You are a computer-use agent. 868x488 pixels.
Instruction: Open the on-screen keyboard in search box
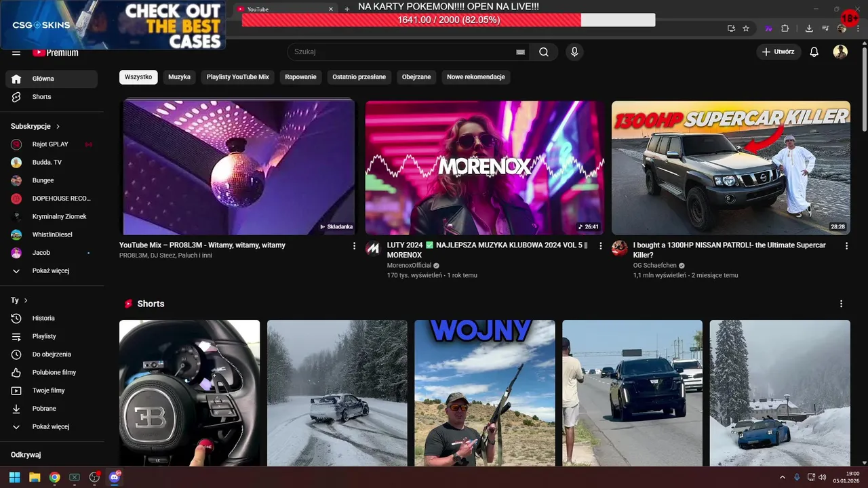coord(521,52)
